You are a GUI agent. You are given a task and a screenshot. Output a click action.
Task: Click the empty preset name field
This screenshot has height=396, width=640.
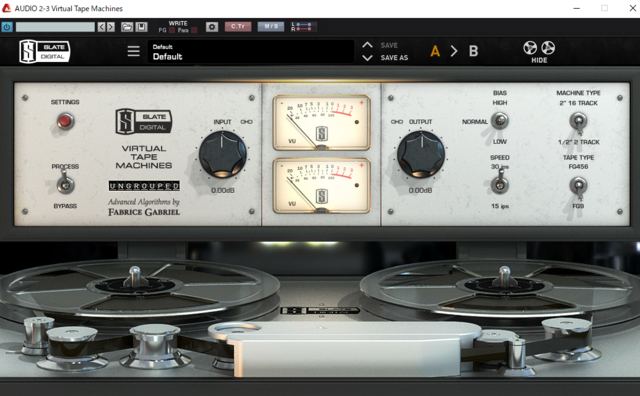coord(55,27)
